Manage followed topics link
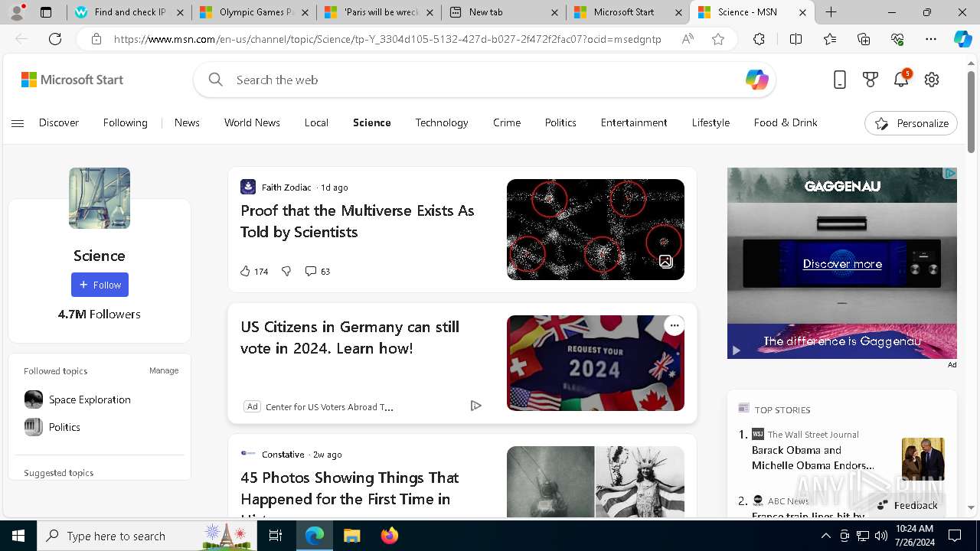 (x=164, y=370)
